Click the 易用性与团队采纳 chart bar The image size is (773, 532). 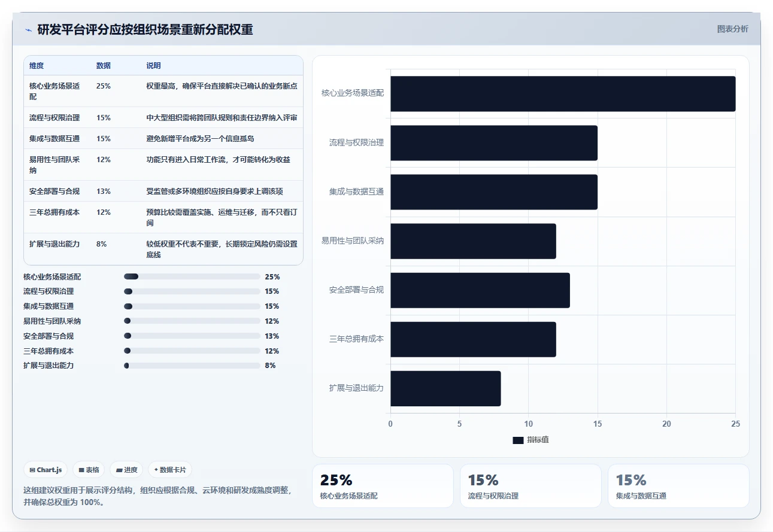coord(473,241)
